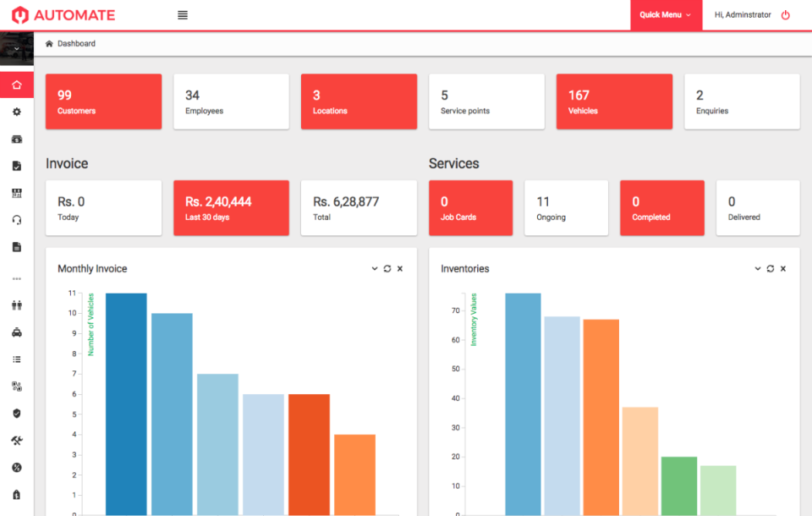Viewport: 812px width, 516px height.
Task: Refresh the Monthly Invoice chart
Action: 387,268
